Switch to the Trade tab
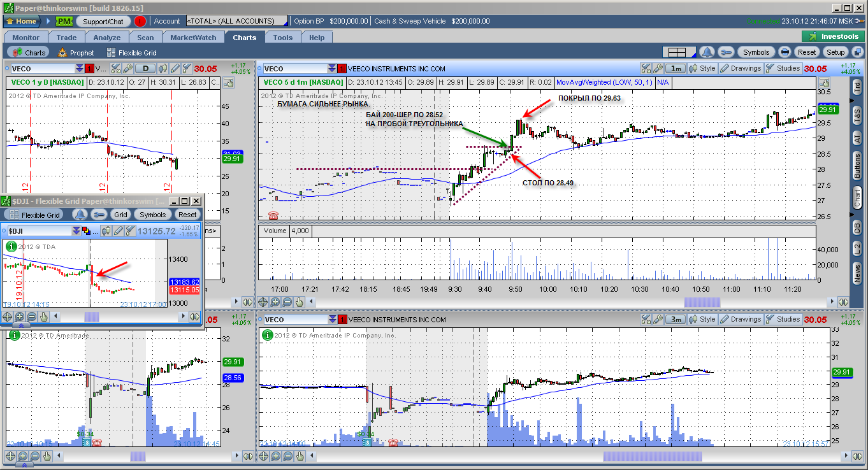 coord(66,38)
